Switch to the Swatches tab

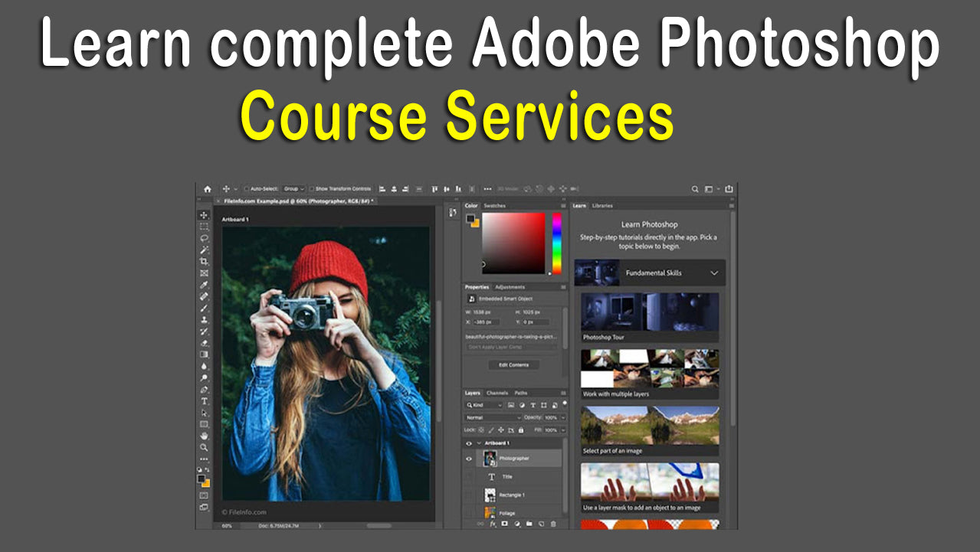[x=495, y=206]
